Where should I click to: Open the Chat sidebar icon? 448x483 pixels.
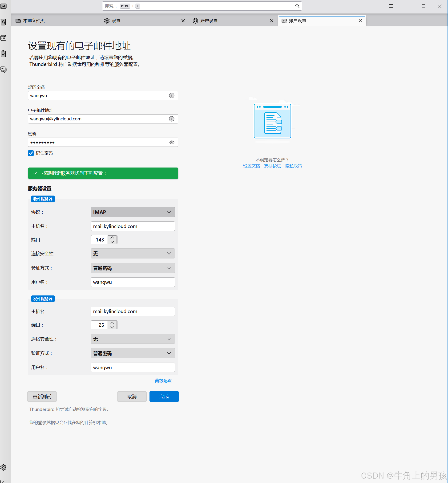click(x=3, y=70)
